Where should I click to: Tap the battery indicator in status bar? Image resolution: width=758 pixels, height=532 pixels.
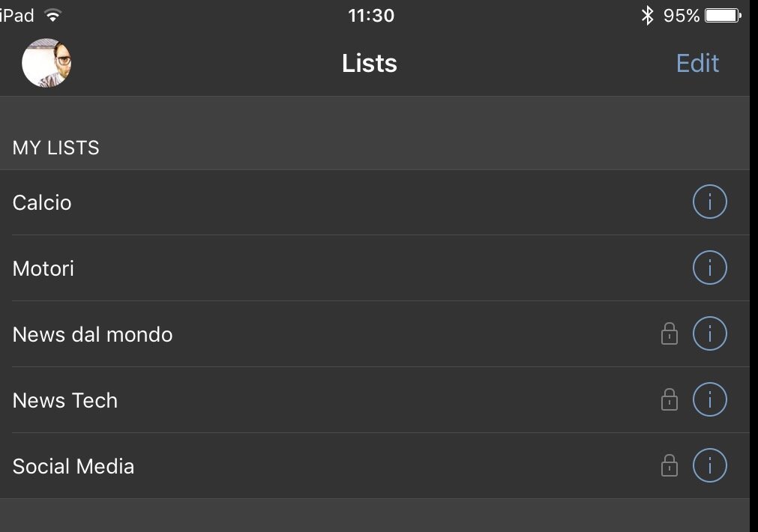[x=723, y=16]
